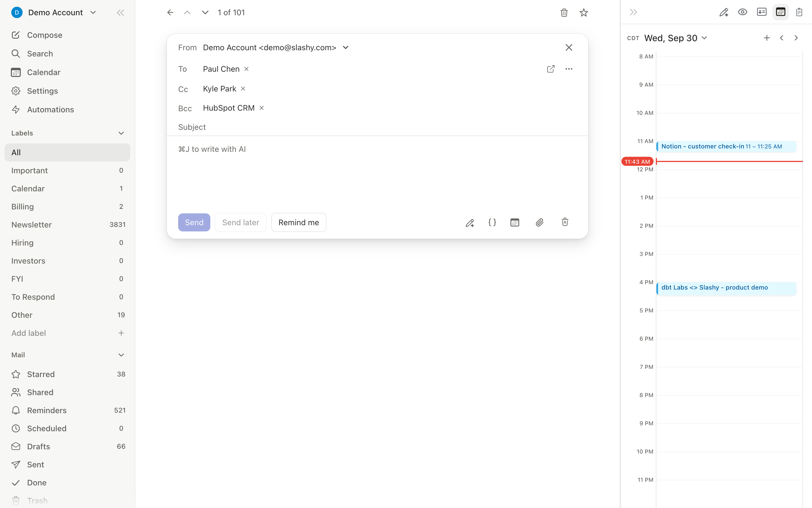The height and width of the screenshot is (508, 812).
Task: Toggle the eye visibility icon in right panel
Action: pyautogui.click(x=743, y=12)
